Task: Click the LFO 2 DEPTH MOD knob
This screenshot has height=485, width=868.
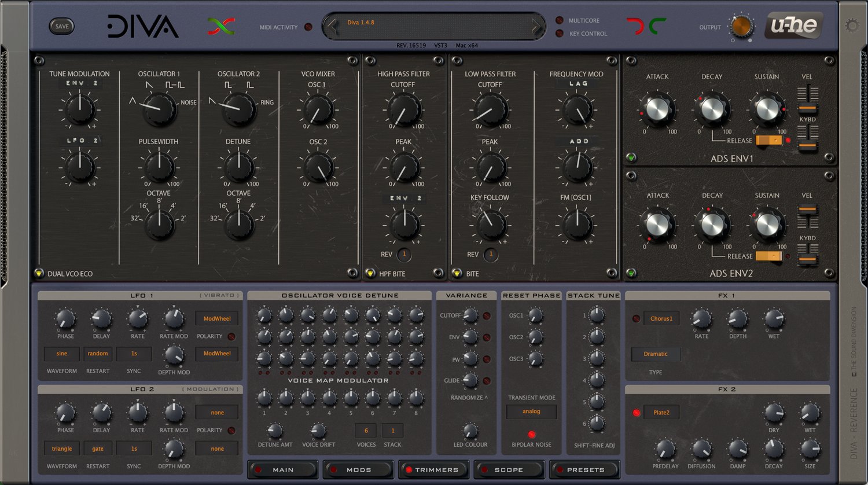Action: (x=174, y=449)
